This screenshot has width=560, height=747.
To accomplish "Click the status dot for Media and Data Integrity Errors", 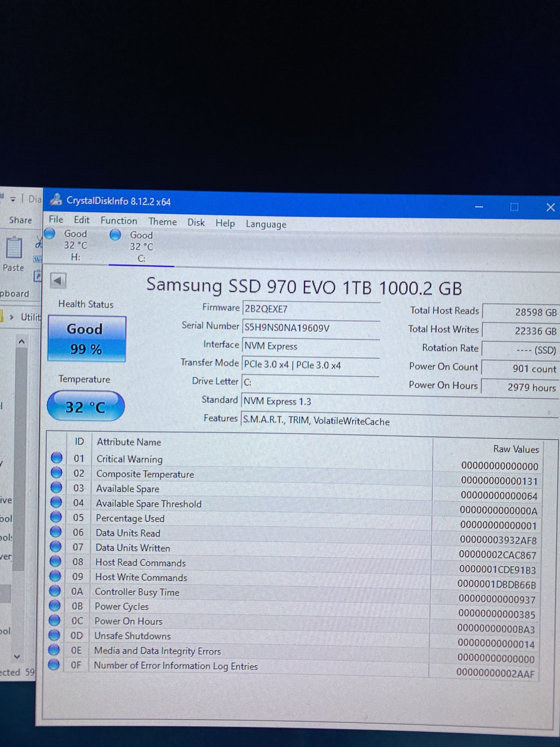I will click(54, 650).
